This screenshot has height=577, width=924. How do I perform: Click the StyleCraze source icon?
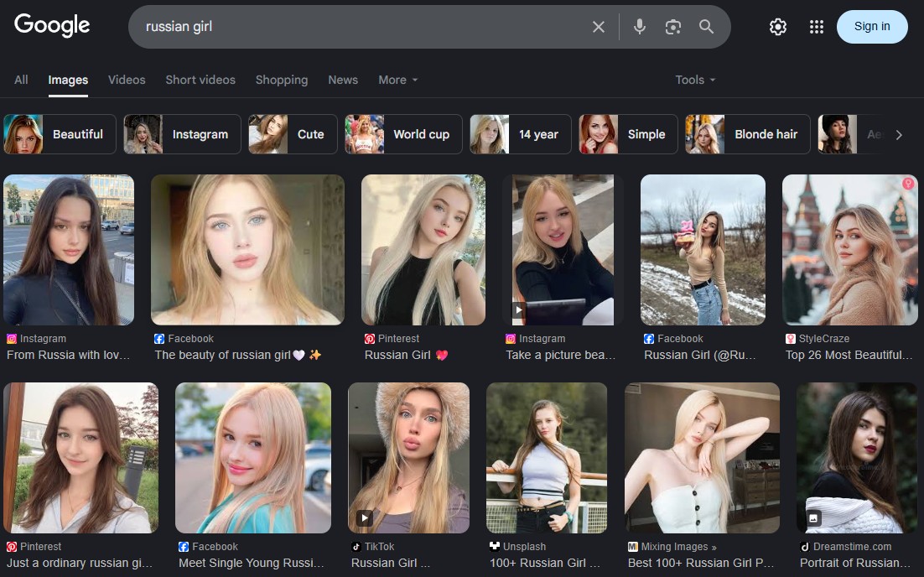[x=790, y=339]
